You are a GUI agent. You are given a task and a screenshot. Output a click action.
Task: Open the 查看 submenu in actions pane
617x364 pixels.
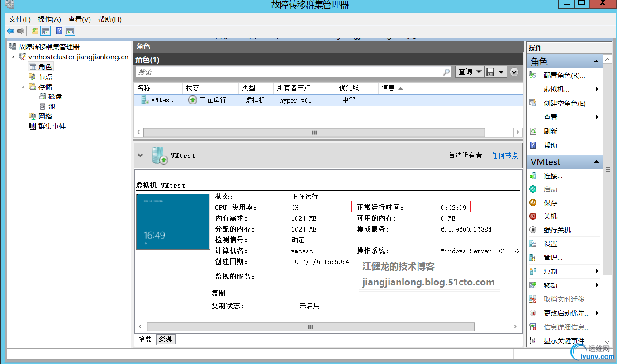point(551,118)
